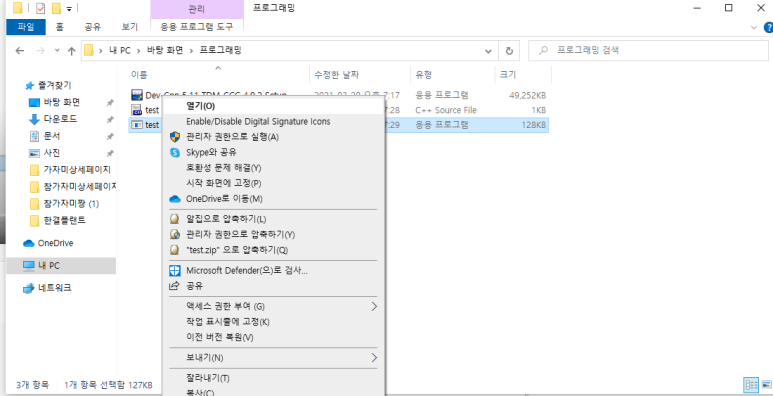Image resolution: width=773 pixels, height=396 pixels.
Task: Choose 열기(O) in the context menu
Action: point(274,106)
